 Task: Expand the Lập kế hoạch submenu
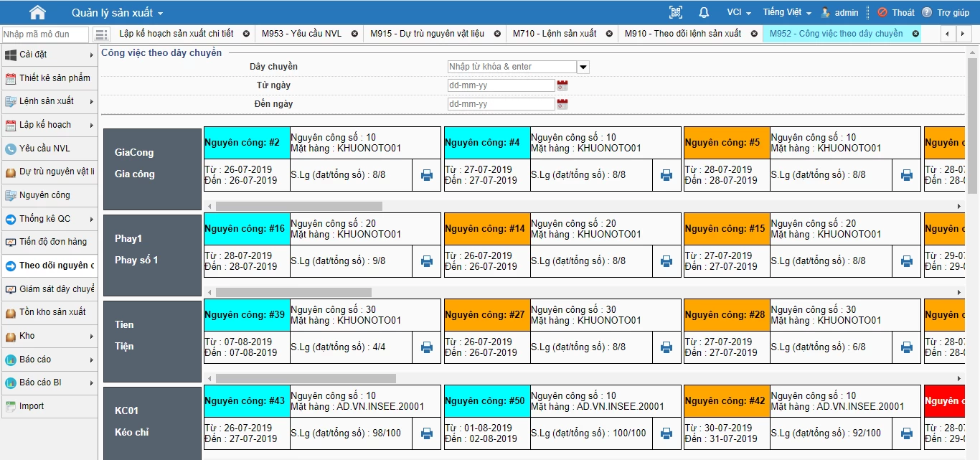pos(91,125)
